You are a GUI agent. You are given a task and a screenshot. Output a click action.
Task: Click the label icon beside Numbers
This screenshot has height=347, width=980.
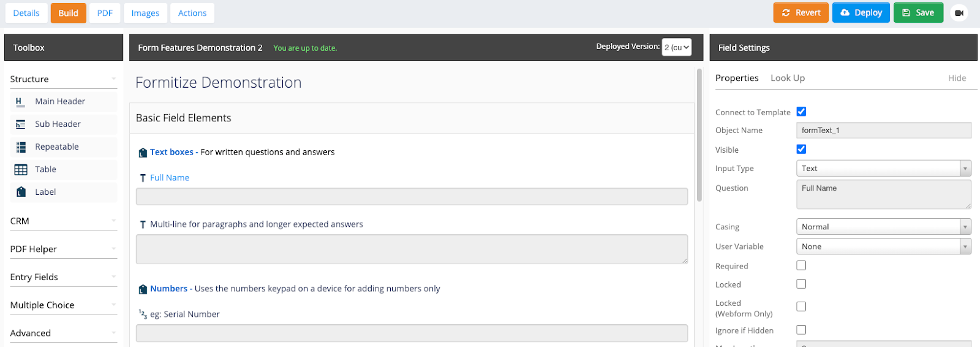[143, 289]
